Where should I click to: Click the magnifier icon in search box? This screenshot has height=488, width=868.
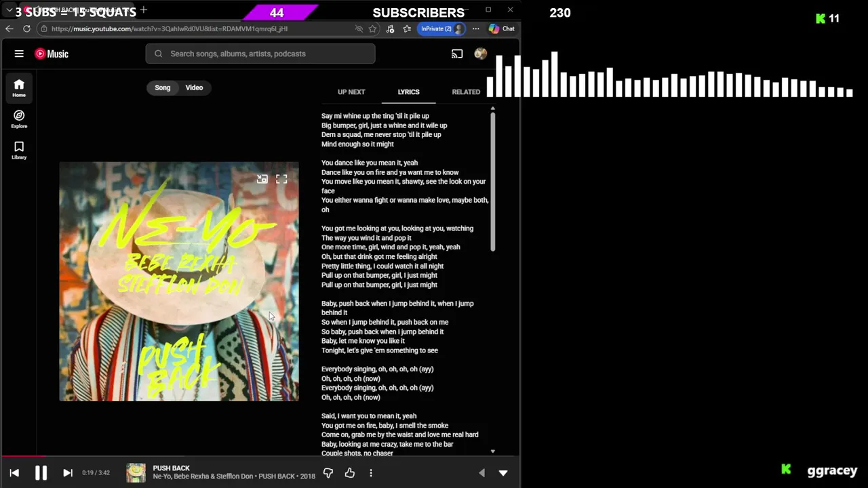pos(158,54)
